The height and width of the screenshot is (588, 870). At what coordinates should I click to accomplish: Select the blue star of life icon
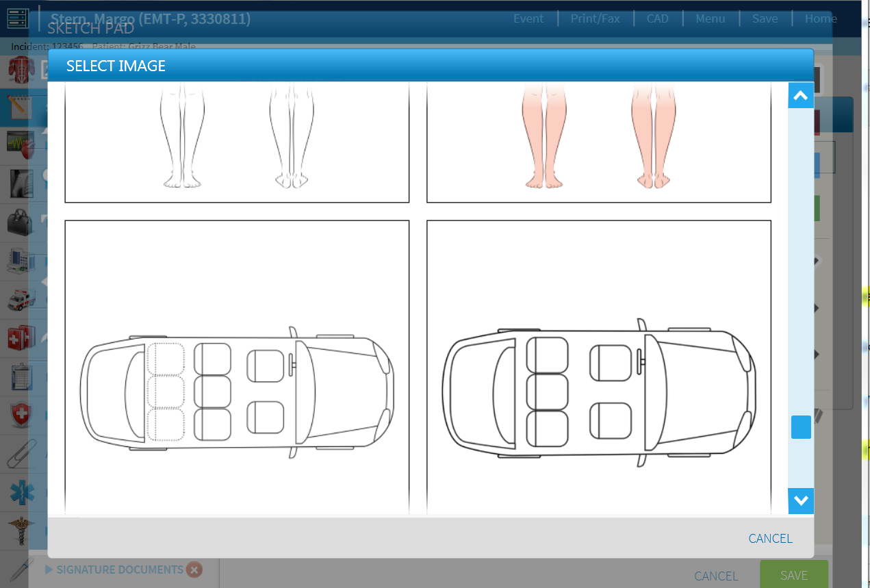pos(20,491)
